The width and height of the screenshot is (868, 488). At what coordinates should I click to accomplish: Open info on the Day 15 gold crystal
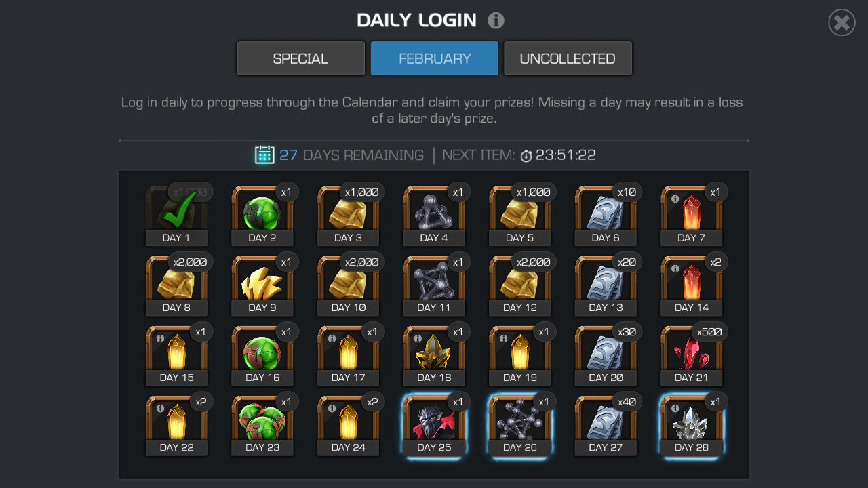[160, 339]
